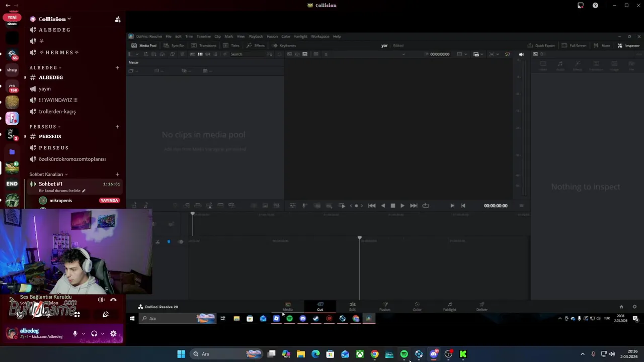Switch to the Edit page tab
This screenshot has width=644, height=362.
352,307
